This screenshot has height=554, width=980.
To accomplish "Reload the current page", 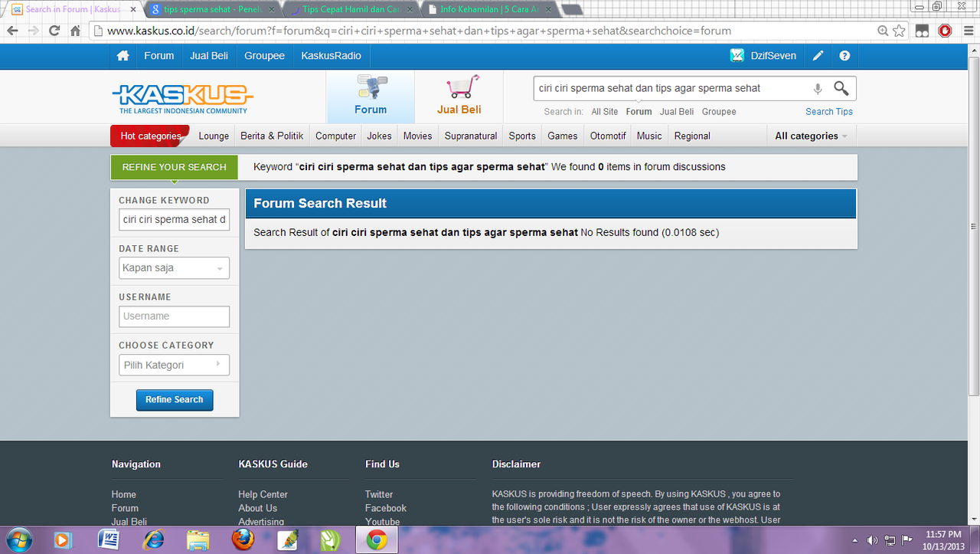I will pyautogui.click(x=54, y=31).
